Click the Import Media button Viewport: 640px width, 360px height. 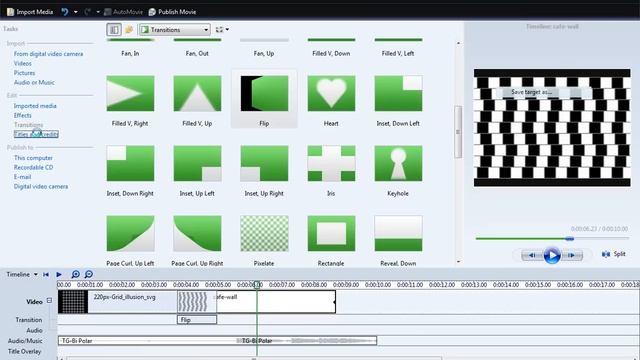click(30, 12)
